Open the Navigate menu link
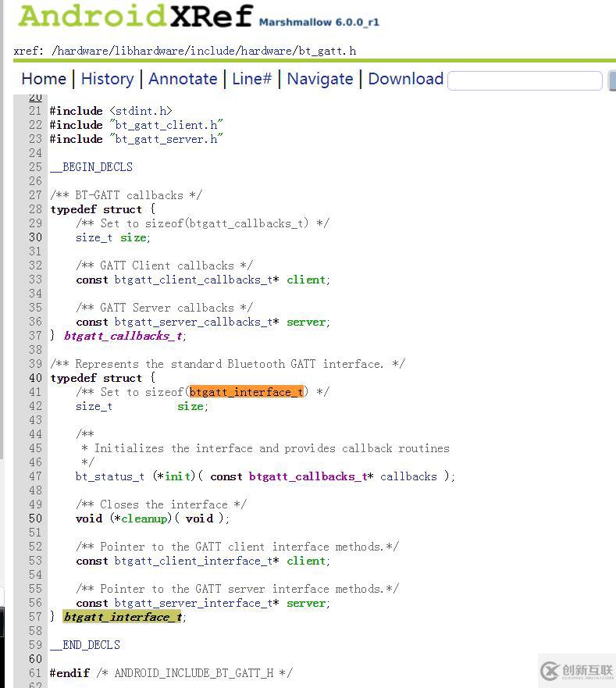The image size is (616, 688). pyautogui.click(x=320, y=79)
